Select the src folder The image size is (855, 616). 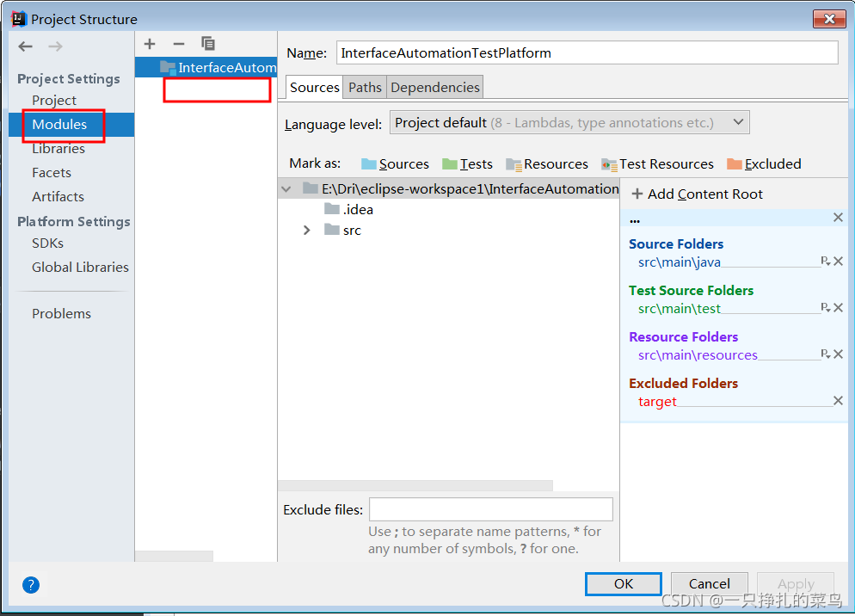click(343, 231)
